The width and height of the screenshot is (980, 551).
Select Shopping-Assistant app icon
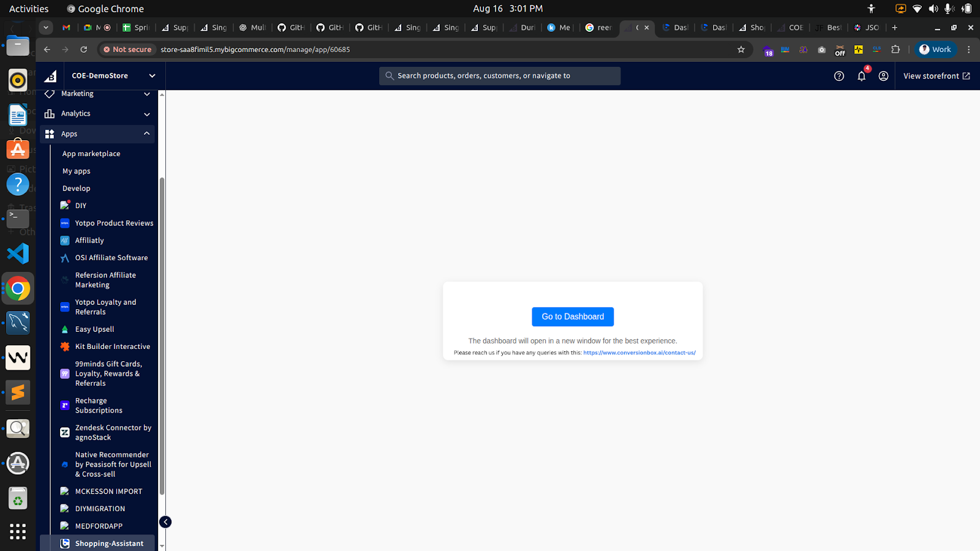point(65,543)
